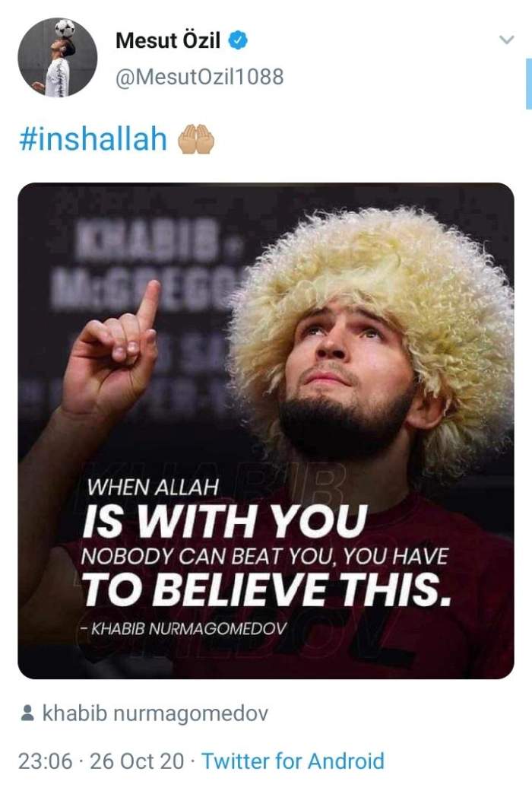Image resolution: width=532 pixels, height=791 pixels.
Task: Click the football in the profile avatar
Action: point(65,27)
